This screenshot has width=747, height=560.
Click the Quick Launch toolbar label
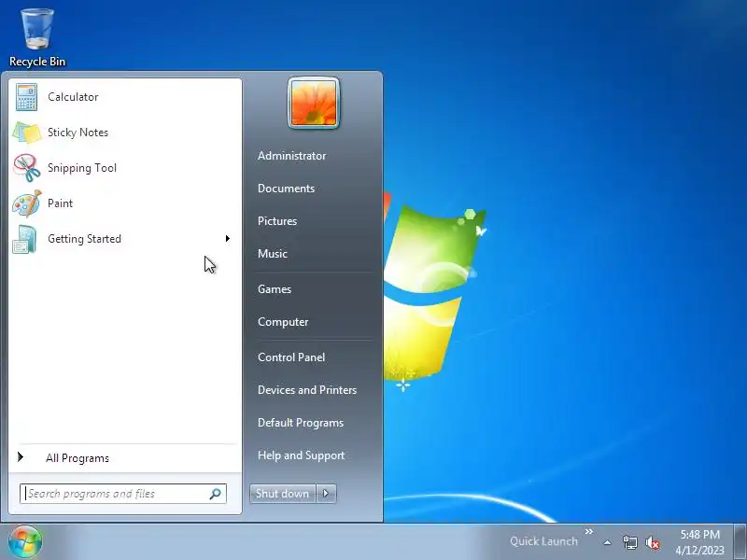coord(543,541)
